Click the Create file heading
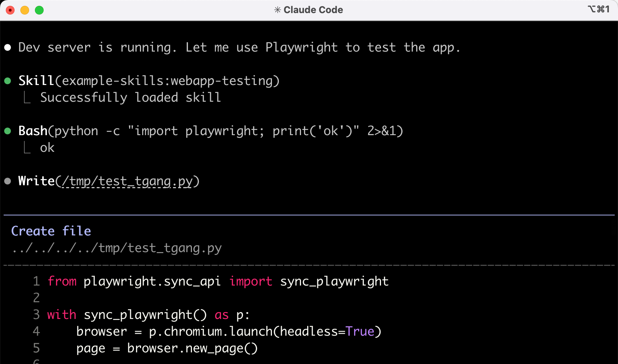618x364 pixels. point(51,231)
